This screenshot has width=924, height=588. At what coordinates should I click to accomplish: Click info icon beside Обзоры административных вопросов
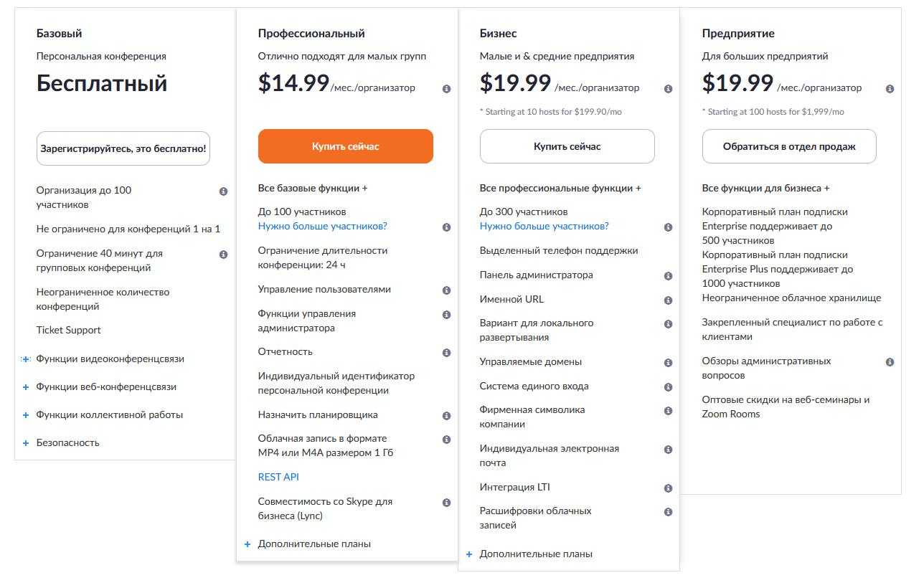tap(890, 362)
